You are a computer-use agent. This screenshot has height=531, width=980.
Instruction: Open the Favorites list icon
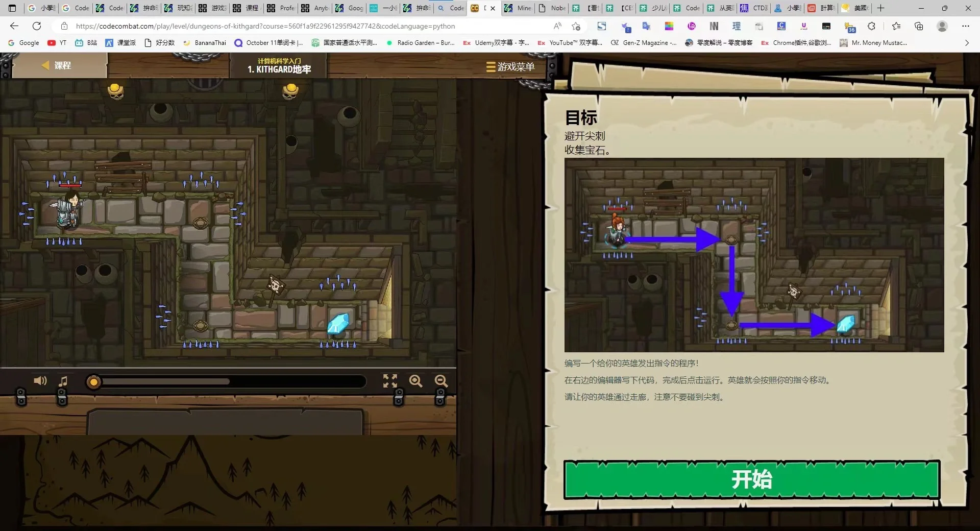click(896, 26)
